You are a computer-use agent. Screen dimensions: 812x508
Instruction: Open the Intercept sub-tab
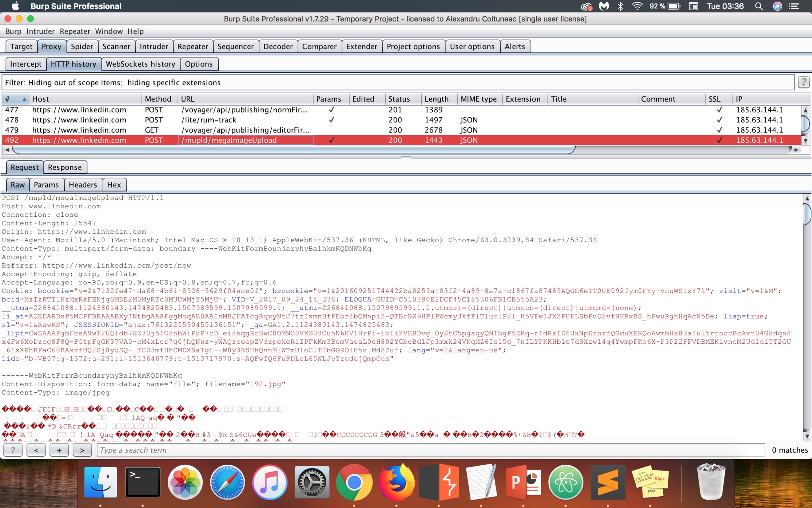pyautogui.click(x=26, y=64)
